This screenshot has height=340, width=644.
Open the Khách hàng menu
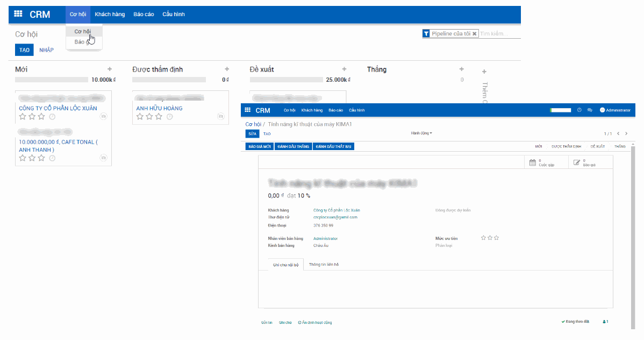point(109,14)
